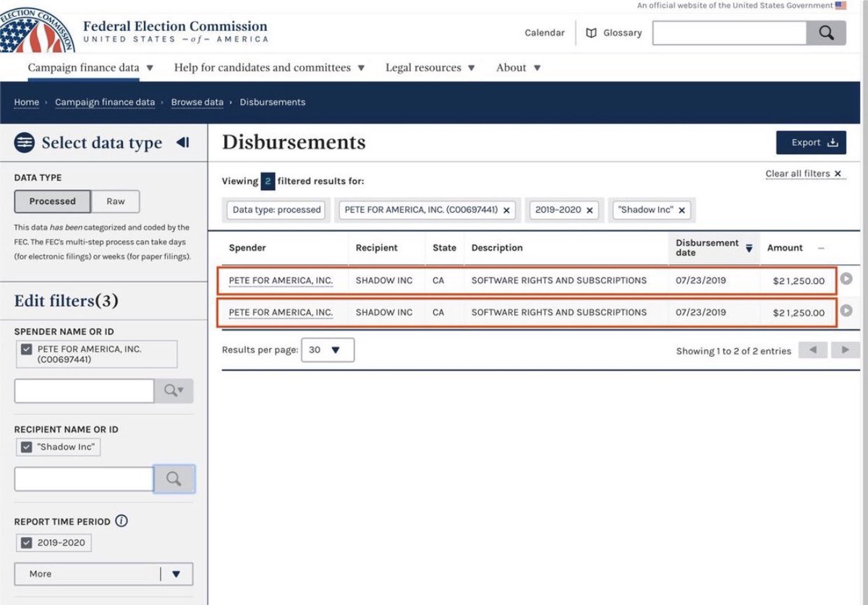Open Results per page dropdown
The height and width of the screenshot is (605, 868).
pos(328,350)
